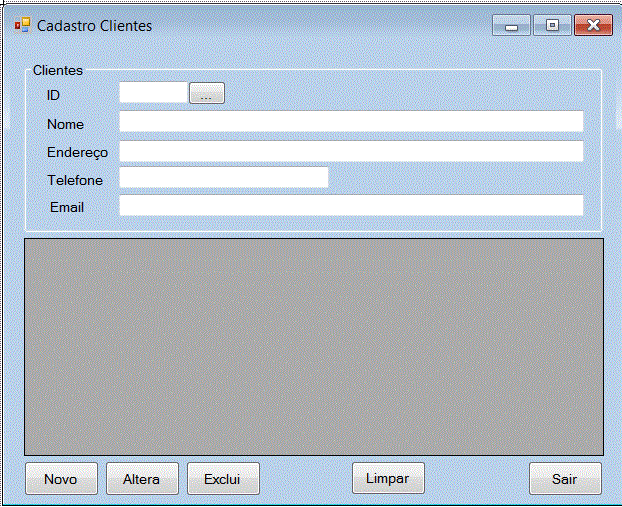Click the Cadastro Clientes title bar text
Image resolution: width=622 pixels, height=507 pixels.
95,26
